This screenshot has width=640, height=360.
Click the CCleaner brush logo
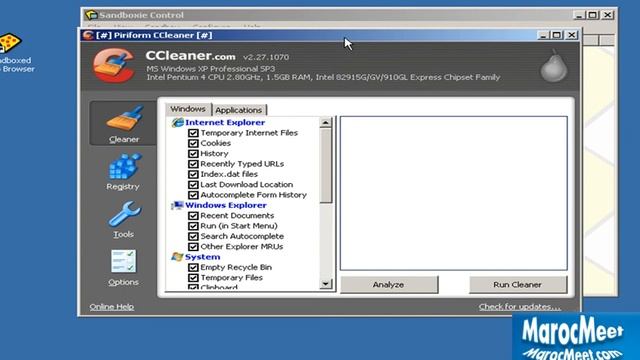click(114, 65)
